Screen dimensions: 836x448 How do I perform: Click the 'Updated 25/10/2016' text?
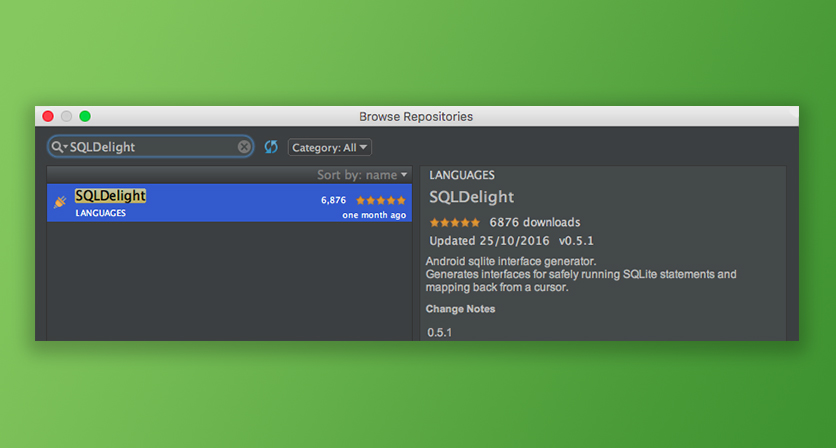coord(489,241)
